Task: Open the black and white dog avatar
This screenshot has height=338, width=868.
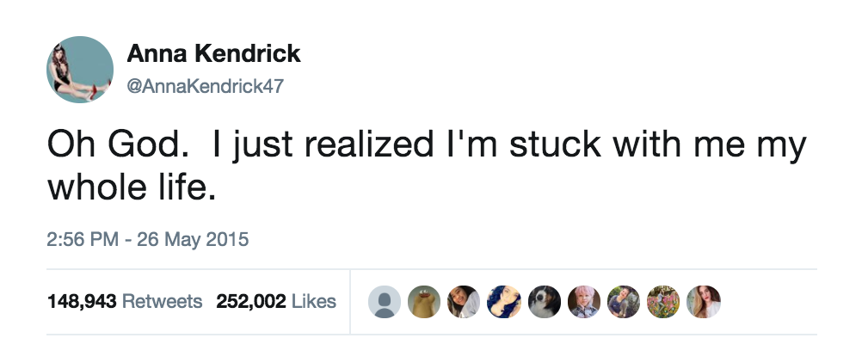Action: [545, 302]
